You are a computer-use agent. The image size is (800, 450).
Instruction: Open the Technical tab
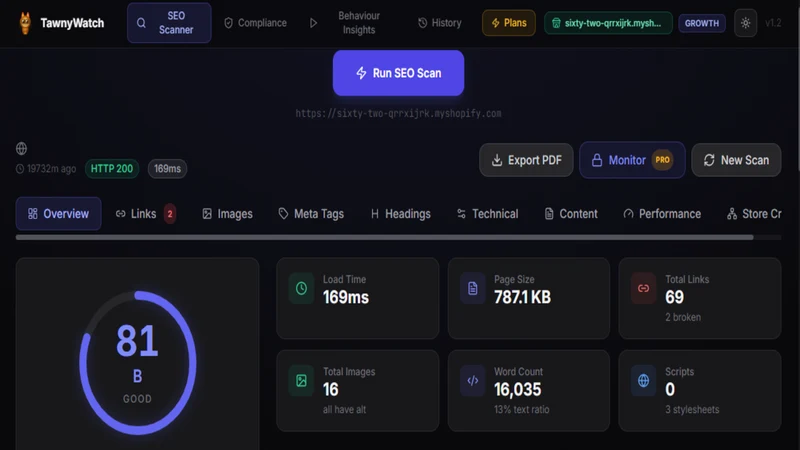click(487, 214)
